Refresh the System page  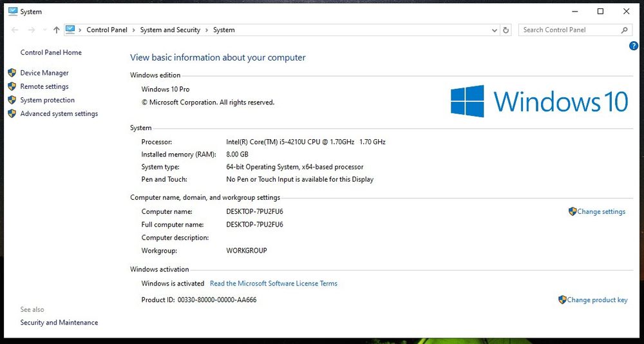(506, 30)
